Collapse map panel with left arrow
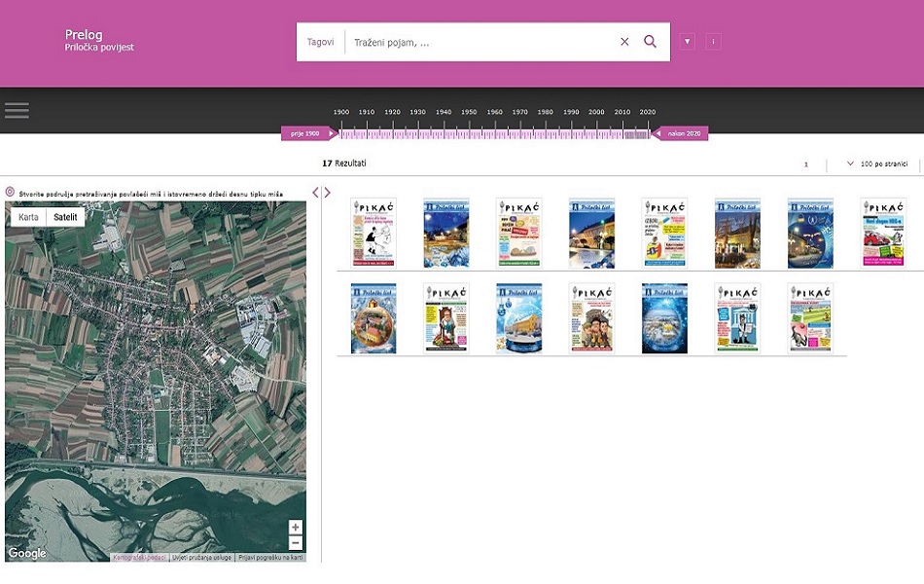This screenshot has height=584, width=924. [315, 193]
